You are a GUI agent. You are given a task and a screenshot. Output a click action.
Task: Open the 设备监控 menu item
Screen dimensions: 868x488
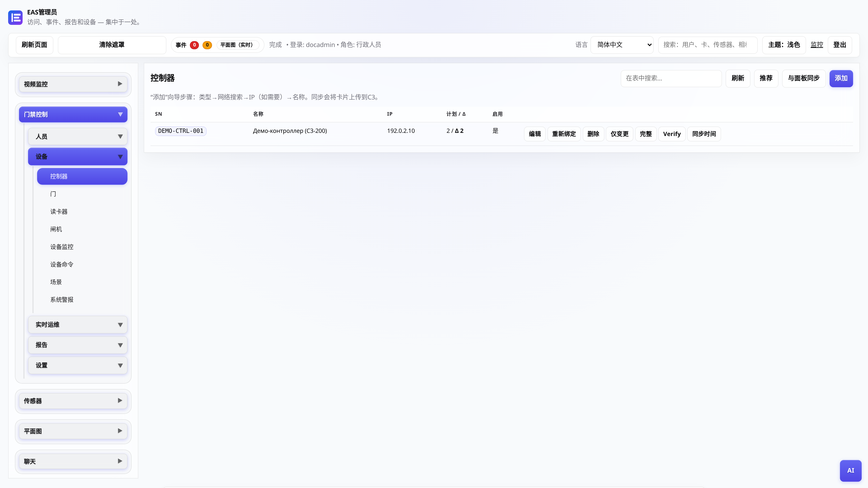point(82,247)
